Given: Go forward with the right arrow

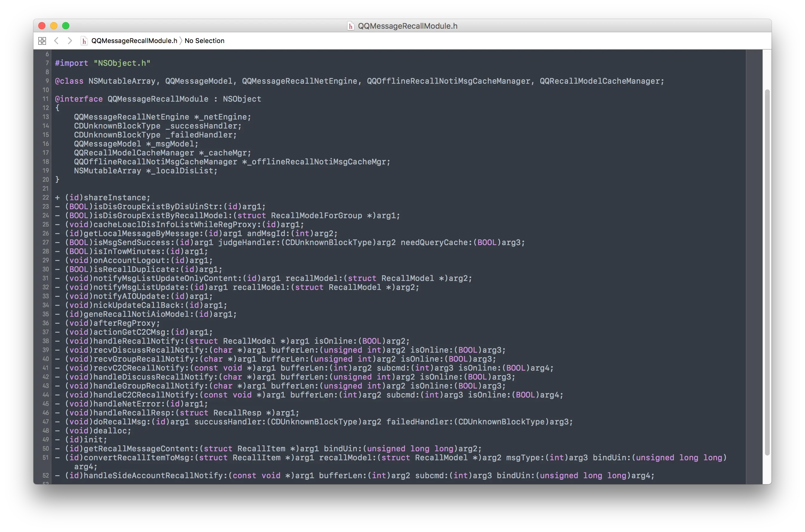Looking at the screenshot, I should (x=70, y=41).
